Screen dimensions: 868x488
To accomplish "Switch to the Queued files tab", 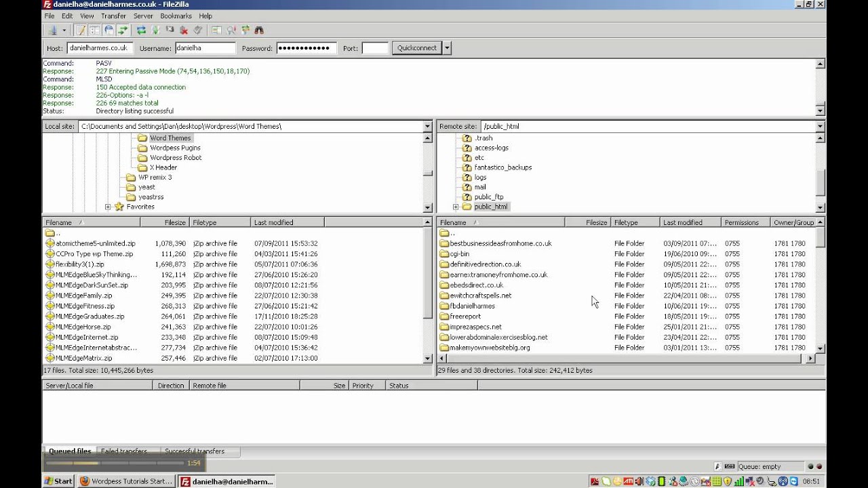I will click(x=70, y=451).
